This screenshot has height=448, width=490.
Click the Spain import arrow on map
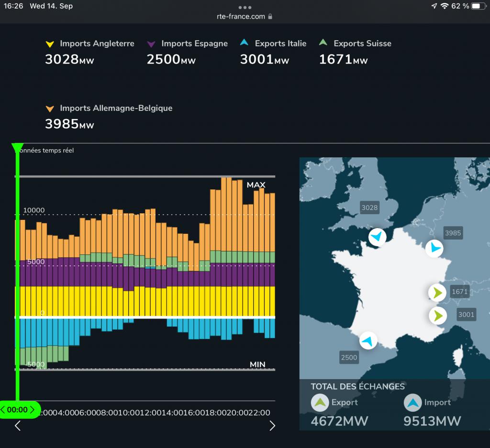[367, 341]
